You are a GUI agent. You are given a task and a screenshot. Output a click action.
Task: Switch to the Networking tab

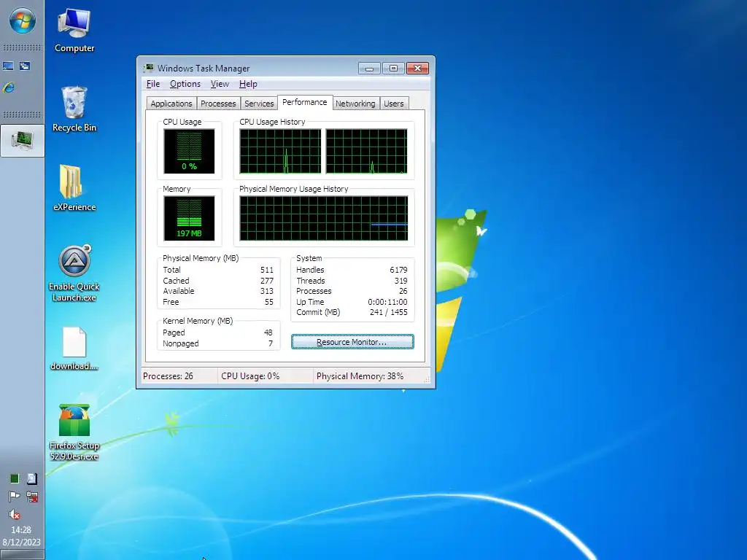pos(355,104)
